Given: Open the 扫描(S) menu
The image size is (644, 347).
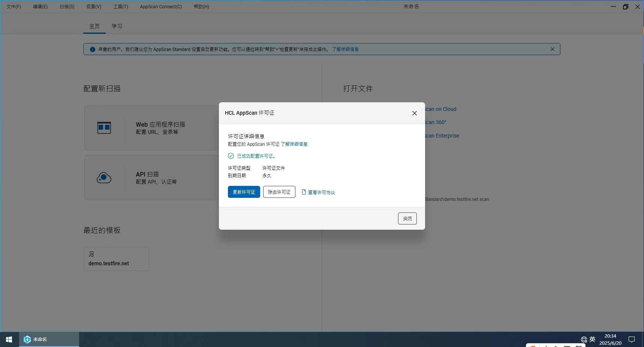Looking at the screenshot, I should [x=67, y=7].
